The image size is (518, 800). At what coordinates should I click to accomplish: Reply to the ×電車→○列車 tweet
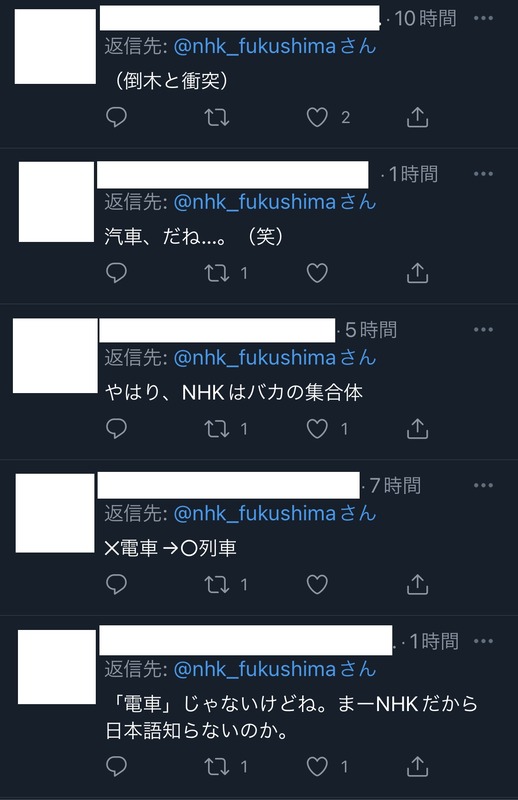pyautogui.click(x=116, y=584)
